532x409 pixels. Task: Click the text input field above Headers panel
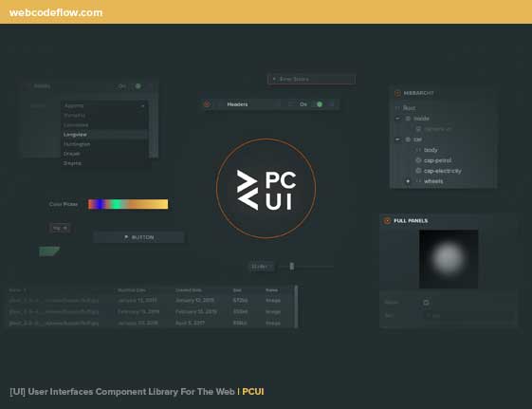click(x=311, y=79)
